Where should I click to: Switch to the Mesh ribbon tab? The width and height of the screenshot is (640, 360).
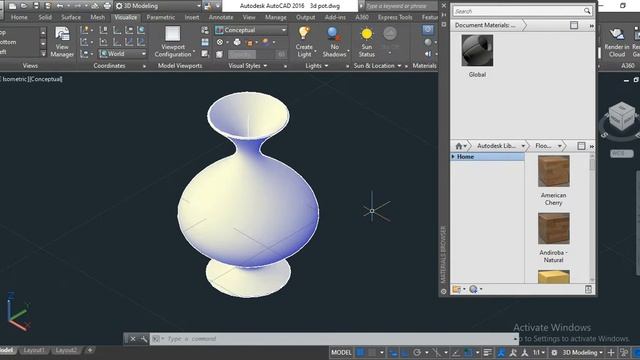pos(98,17)
